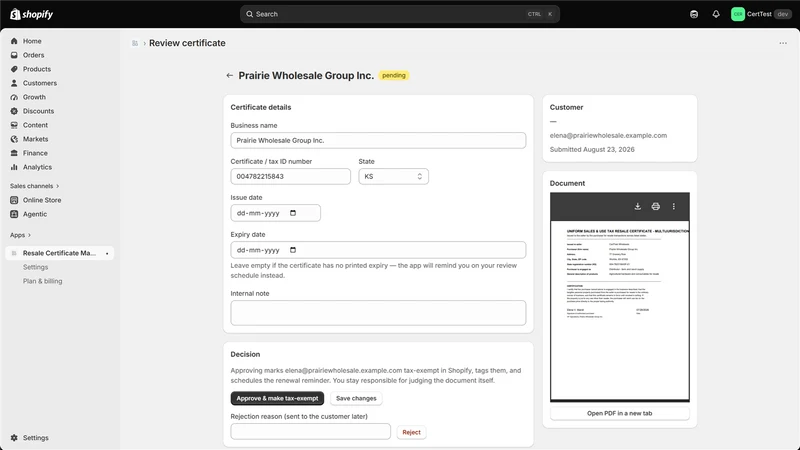Click the Review certificate breadcrumb title
The width and height of the screenshot is (800, 450).
(x=187, y=43)
